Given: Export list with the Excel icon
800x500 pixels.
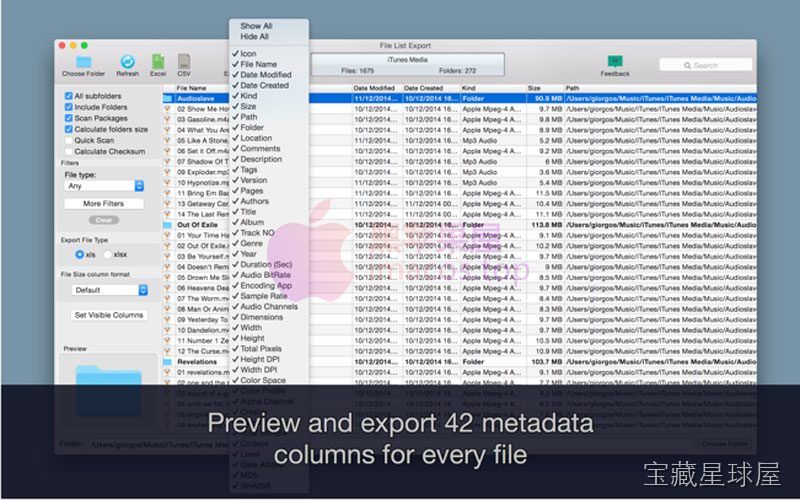Looking at the screenshot, I should [158, 62].
